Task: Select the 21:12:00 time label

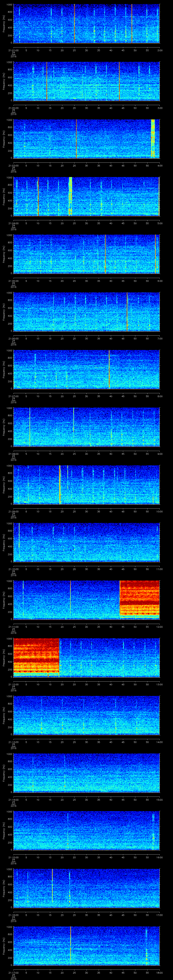Action: pyautogui.click(x=13, y=684)
